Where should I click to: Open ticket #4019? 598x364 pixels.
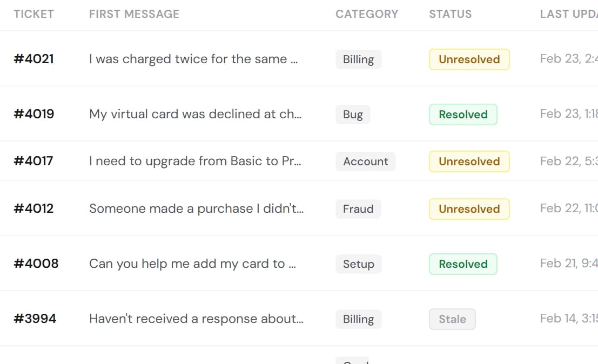(x=33, y=114)
